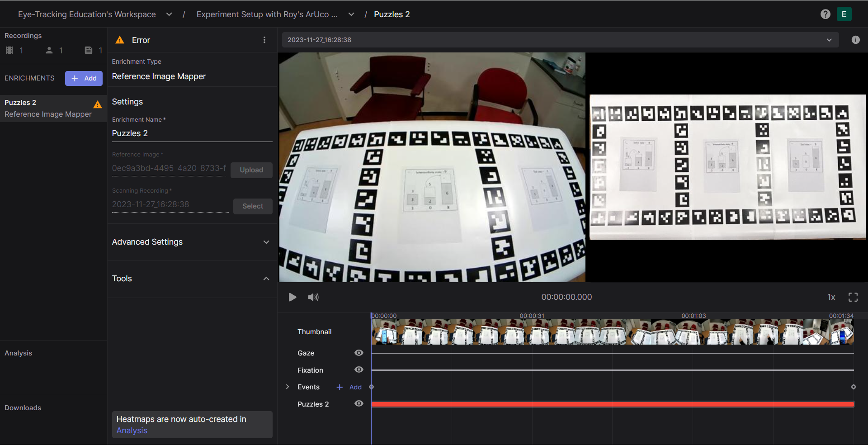This screenshot has height=445, width=868.
Task: Go to Downloads section
Action: click(23, 408)
